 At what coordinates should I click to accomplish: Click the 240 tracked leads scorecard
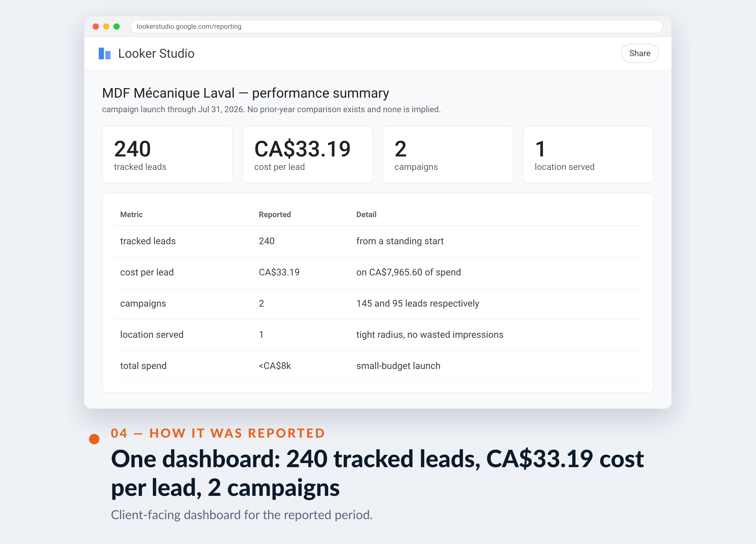coord(167,155)
